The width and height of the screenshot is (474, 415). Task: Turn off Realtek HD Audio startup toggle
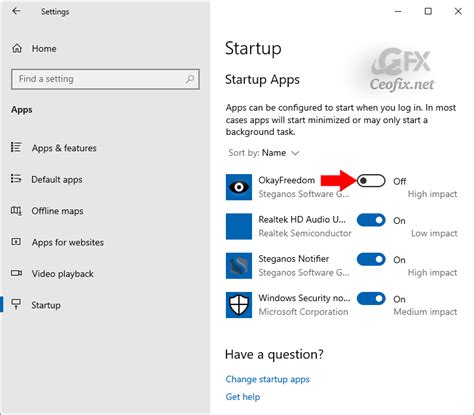point(371,220)
